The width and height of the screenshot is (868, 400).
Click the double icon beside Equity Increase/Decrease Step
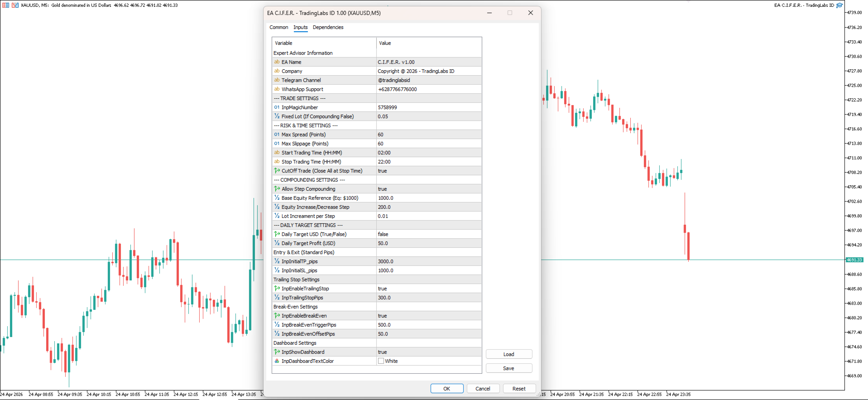277,207
